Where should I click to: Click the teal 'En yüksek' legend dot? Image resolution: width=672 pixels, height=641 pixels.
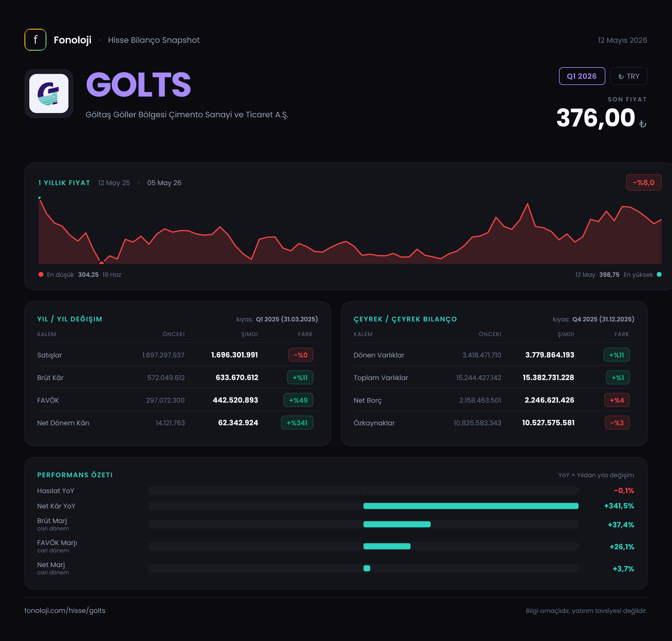click(x=659, y=274)
